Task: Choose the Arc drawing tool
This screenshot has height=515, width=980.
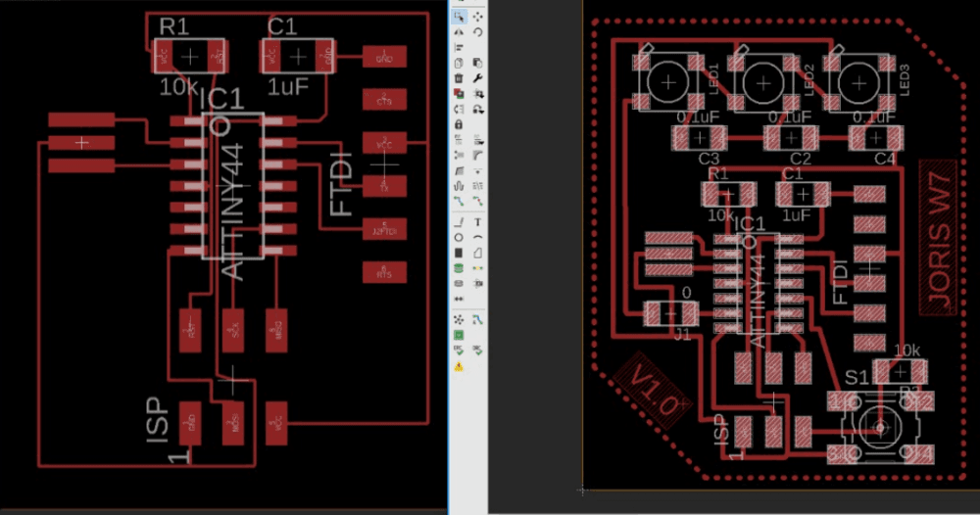Action: [478, 238]
